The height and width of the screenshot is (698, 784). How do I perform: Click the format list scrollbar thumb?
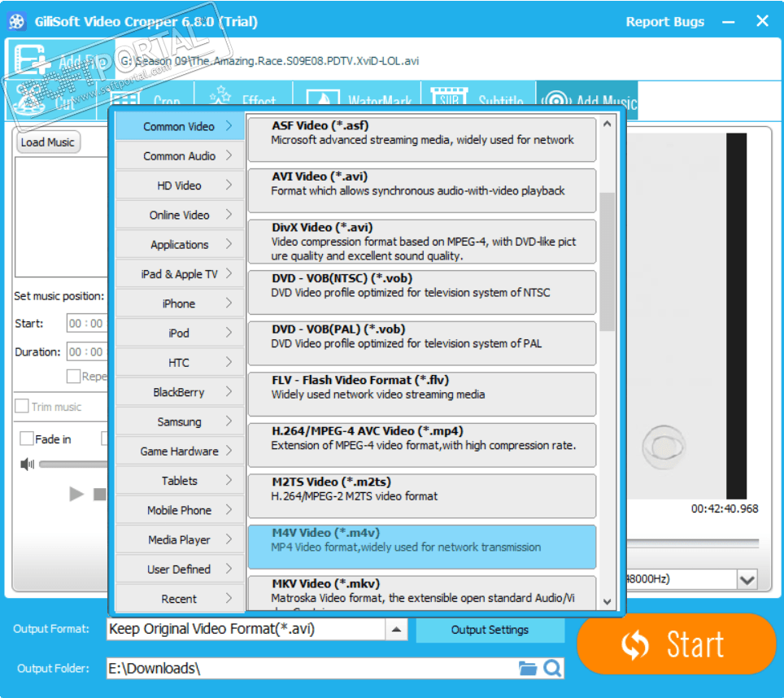pos(607,261)
